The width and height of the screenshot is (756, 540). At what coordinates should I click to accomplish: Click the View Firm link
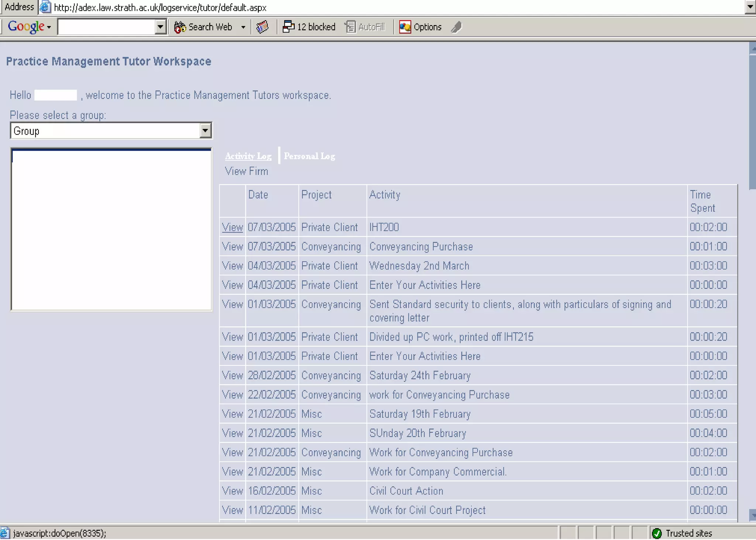(x=246, y=171)
